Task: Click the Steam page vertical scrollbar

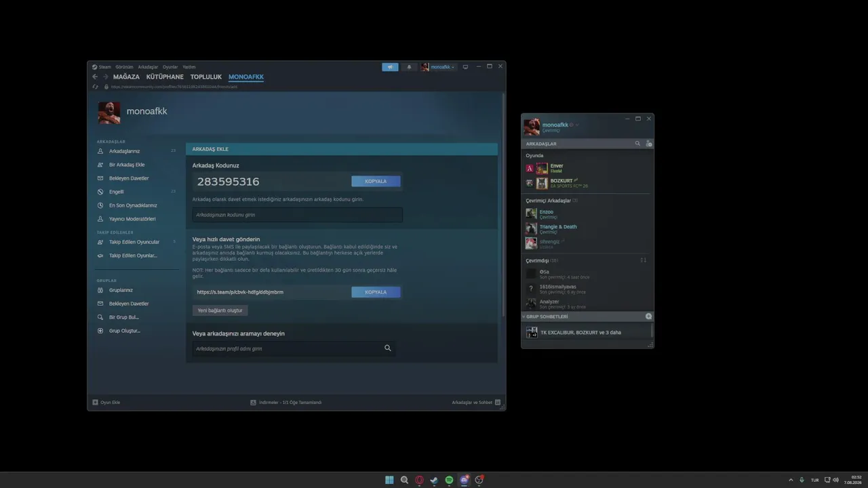Action: coord(503,203)
